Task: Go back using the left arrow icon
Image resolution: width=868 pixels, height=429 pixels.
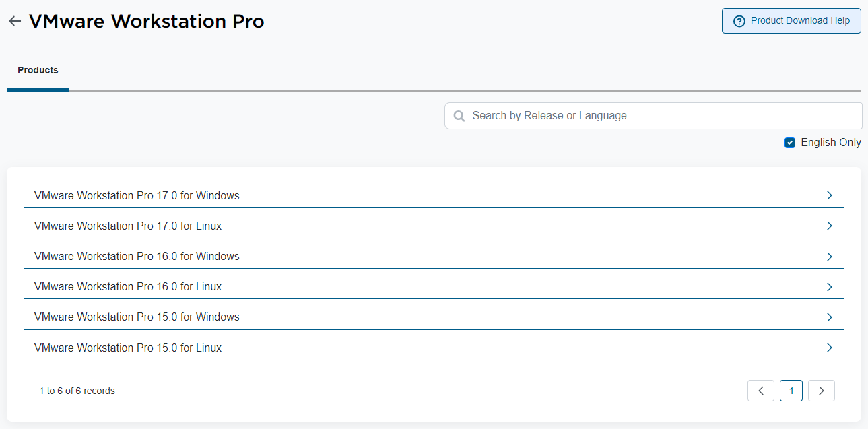Action: click(15, 21)
